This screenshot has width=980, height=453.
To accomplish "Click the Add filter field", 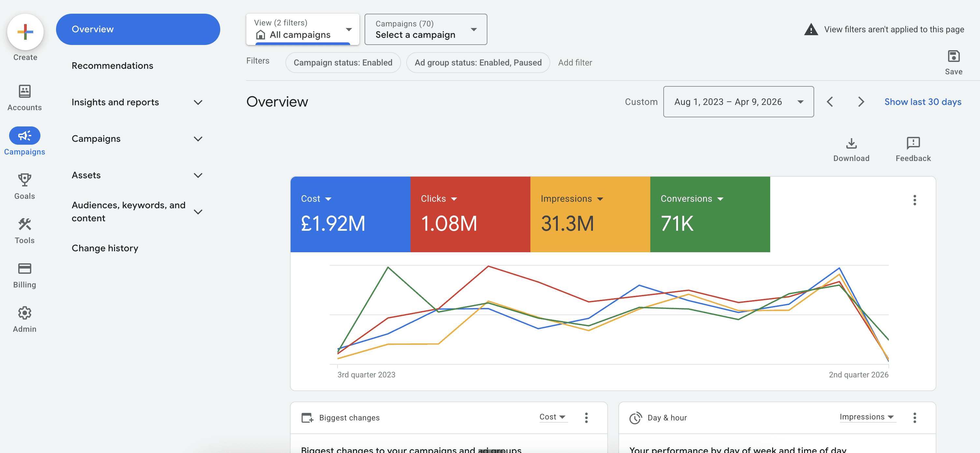I will pyautogui.click(x=574, y=63).
